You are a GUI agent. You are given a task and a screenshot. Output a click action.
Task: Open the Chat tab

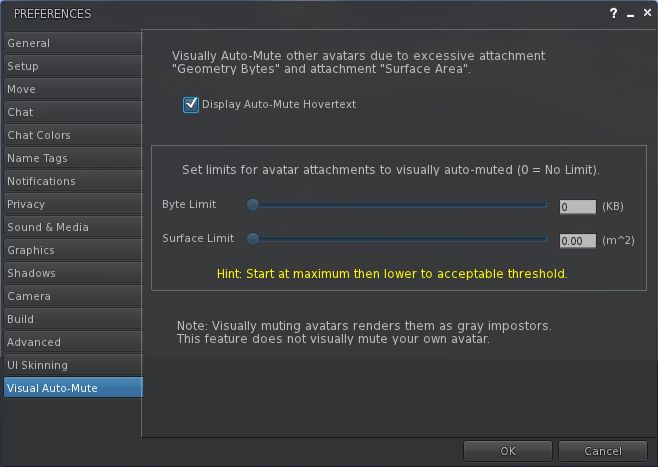pos(72,112)
